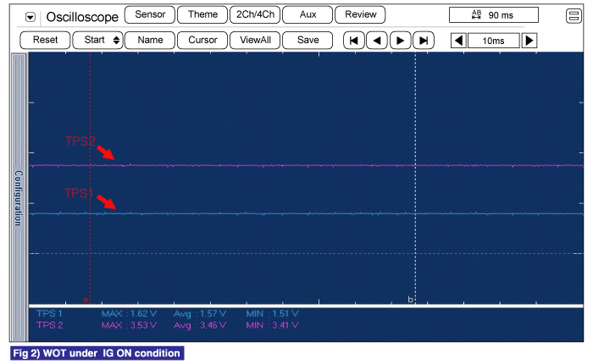Click TPS 1 MAX 1.62 V reading

pos(129,313)
